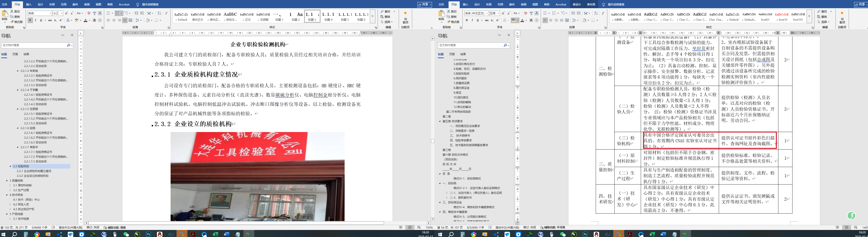
Task: Click the 在文档中搜索 field in left navigation pane
Action: click(34, 45)
